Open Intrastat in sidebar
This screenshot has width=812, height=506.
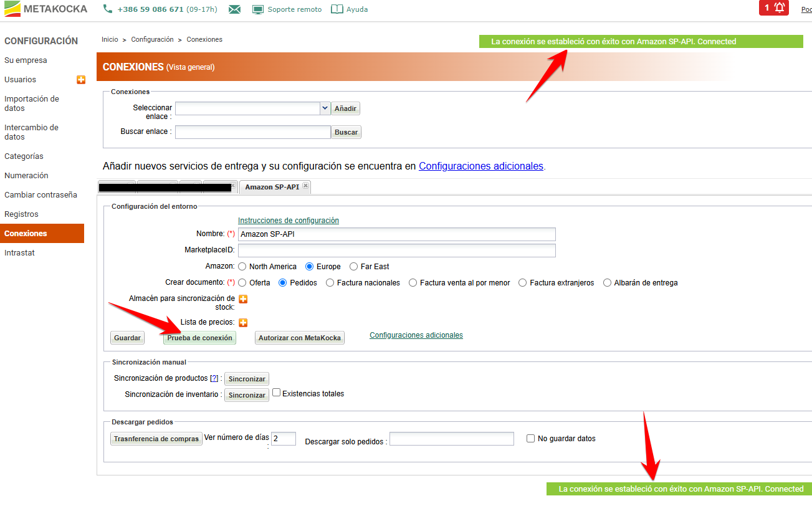[x=19, y=253]
